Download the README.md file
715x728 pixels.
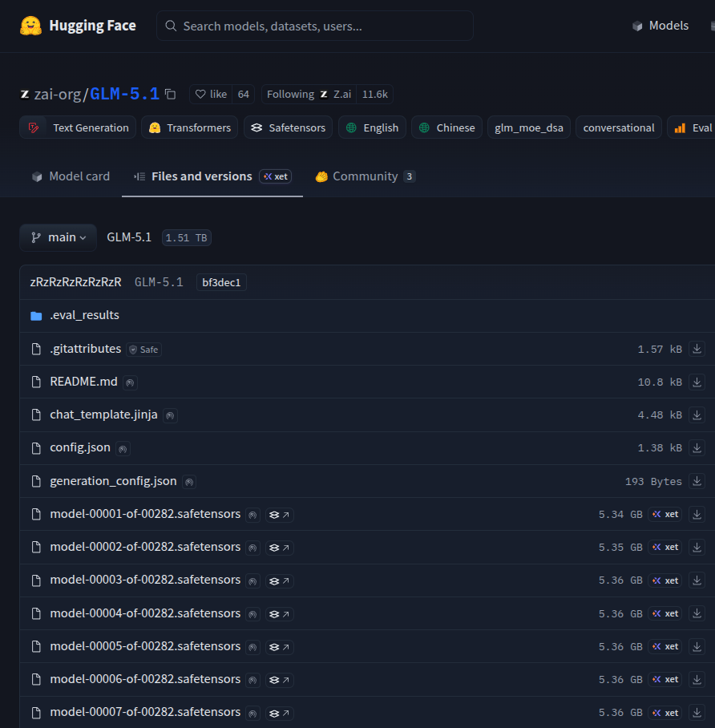(x=697, y=382)
